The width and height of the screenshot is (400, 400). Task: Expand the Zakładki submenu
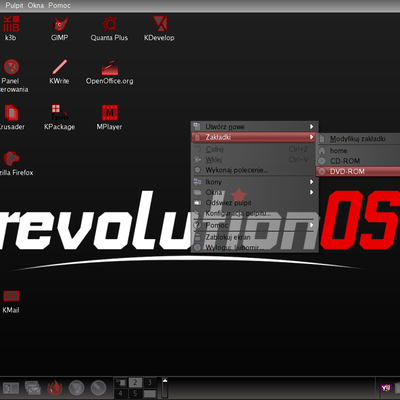[254, 137]
